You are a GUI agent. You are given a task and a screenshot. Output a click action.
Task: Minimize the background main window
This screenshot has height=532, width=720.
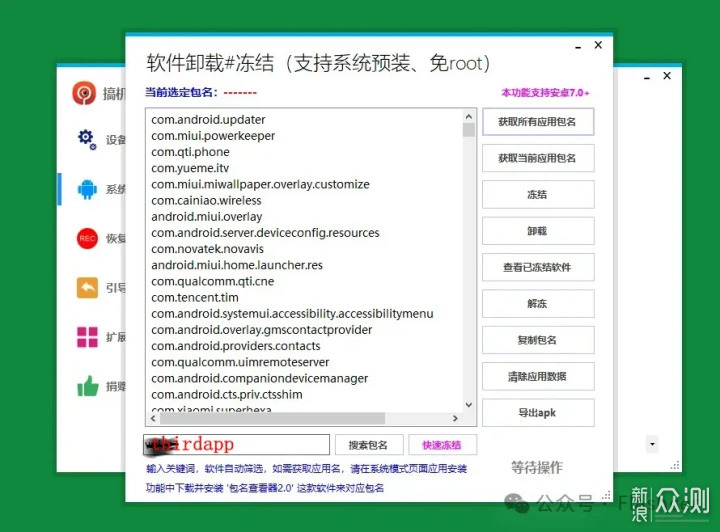point(647,78)
